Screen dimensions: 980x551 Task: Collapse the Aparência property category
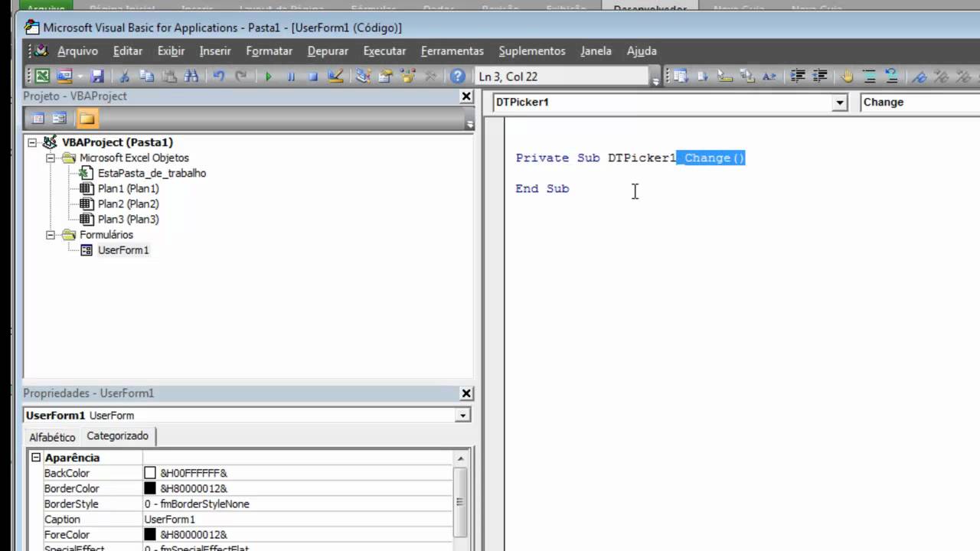click(x=35, y=458)
